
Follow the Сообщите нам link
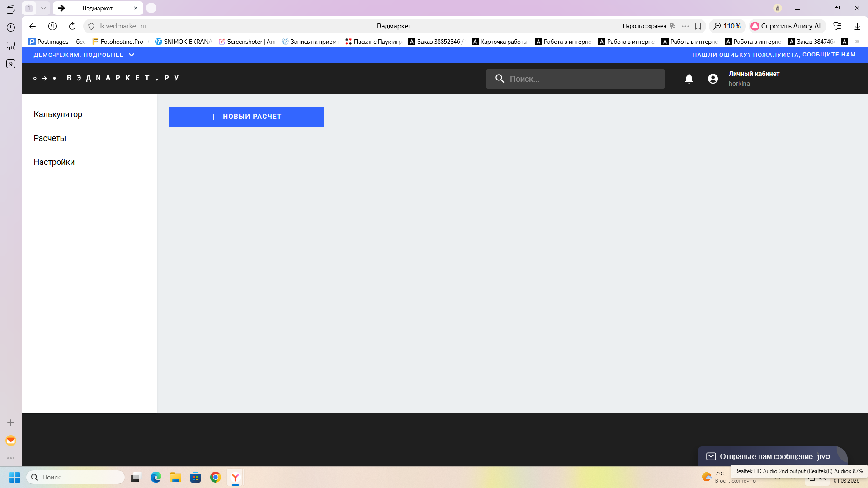[x=829, y=55]
